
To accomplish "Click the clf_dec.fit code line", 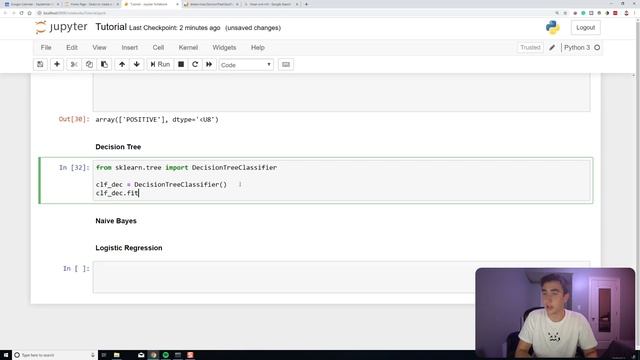I will 118,193.
